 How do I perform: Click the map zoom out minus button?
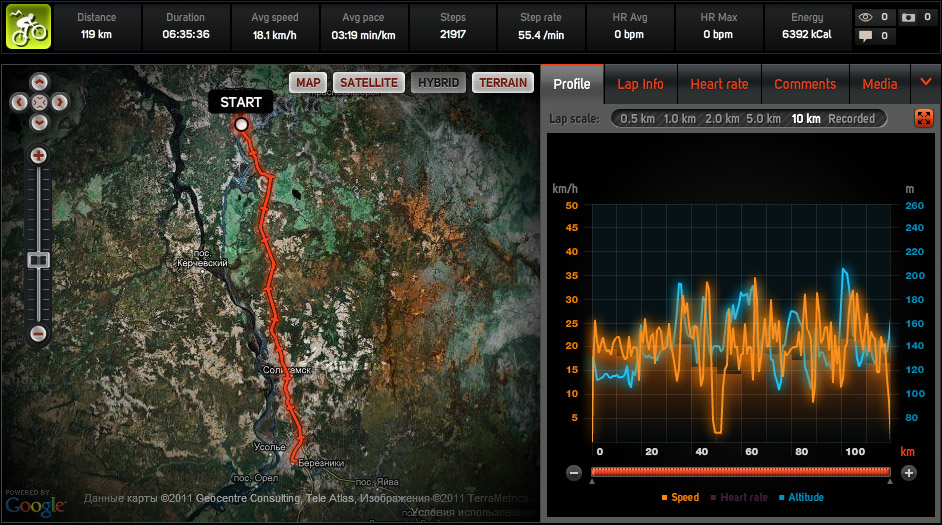39,333
